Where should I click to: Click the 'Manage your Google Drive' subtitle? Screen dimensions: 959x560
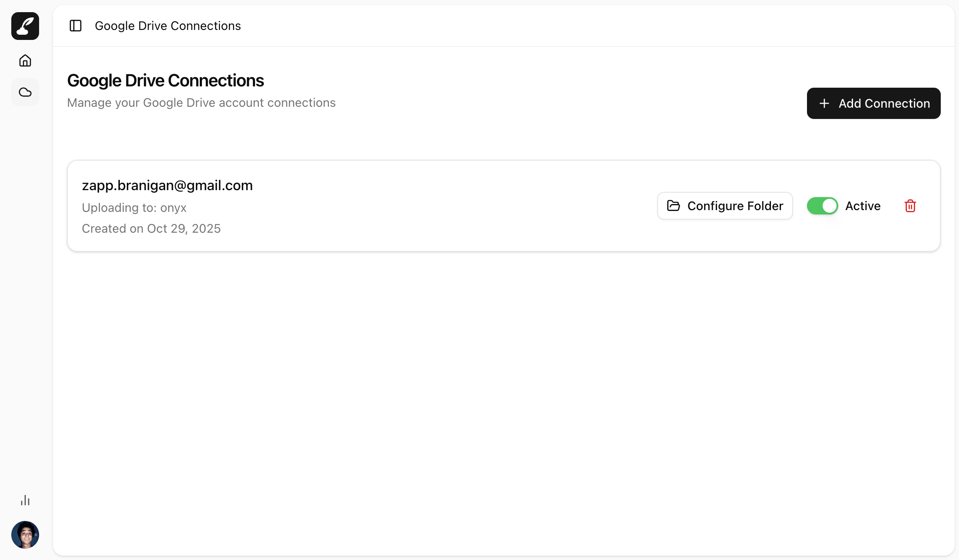201,103
